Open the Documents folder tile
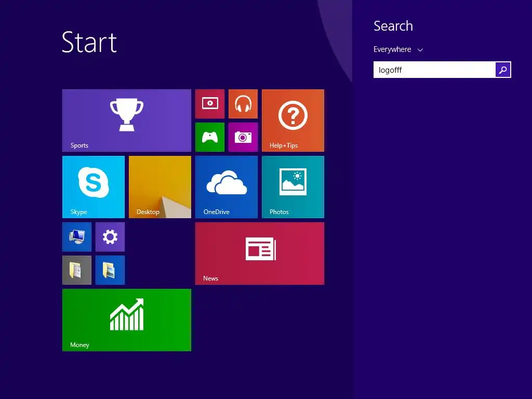532x399 pixels. tap(77, 270)
